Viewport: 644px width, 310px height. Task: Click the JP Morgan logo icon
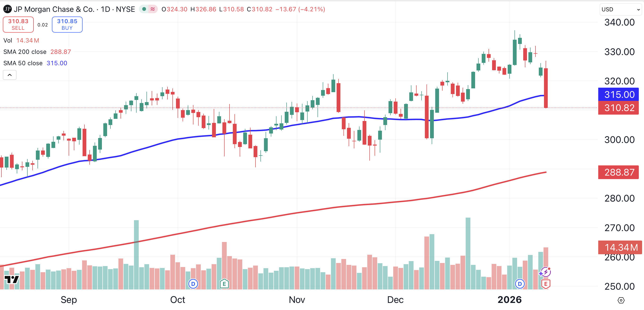[7, 9]
